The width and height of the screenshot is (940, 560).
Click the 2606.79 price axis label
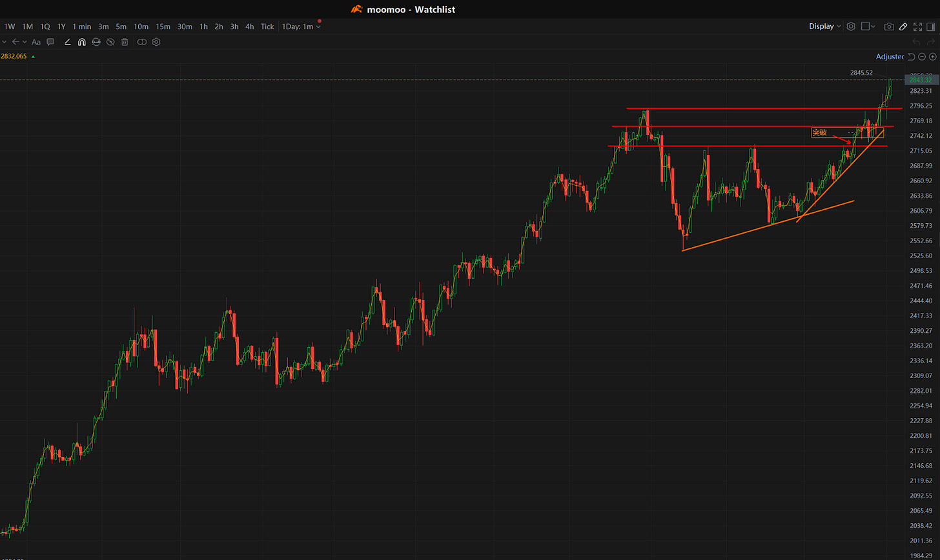click(921, 211)
